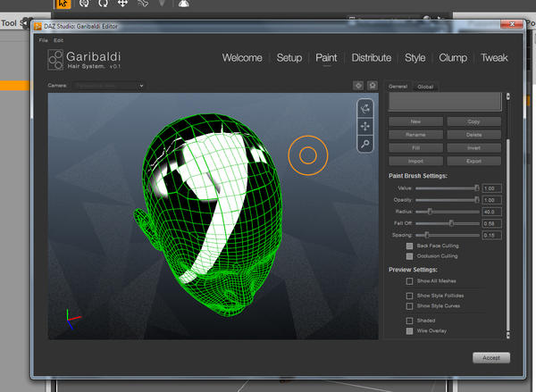This screenshot has width=536, height=392.
Task: Click the Spacing input field showing 0.15
Action: click(x=491, y=235)
